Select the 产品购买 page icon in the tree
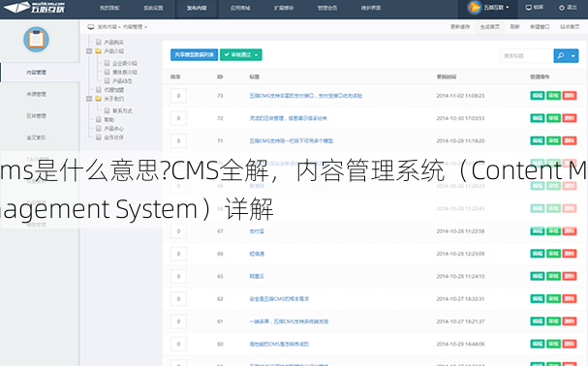Viewport: 588px width, 366px height. pyautogui.click(x=98, y=42)
